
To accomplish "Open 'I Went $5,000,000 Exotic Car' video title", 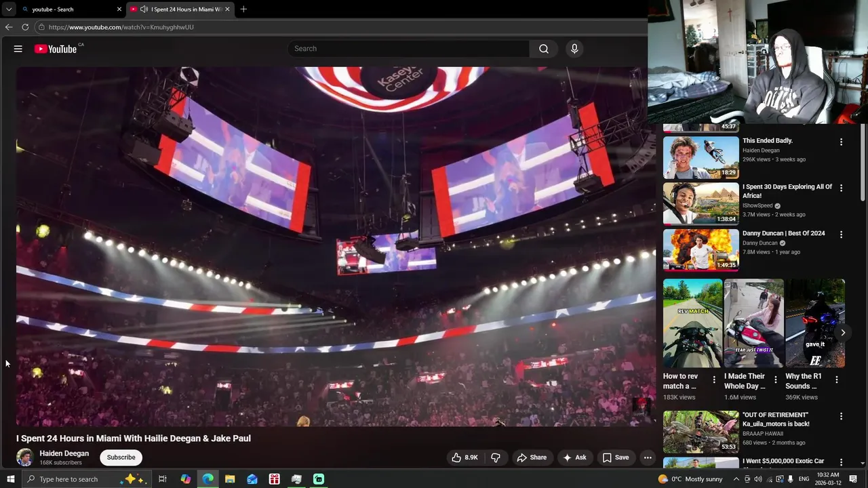I will click(783, 461).
